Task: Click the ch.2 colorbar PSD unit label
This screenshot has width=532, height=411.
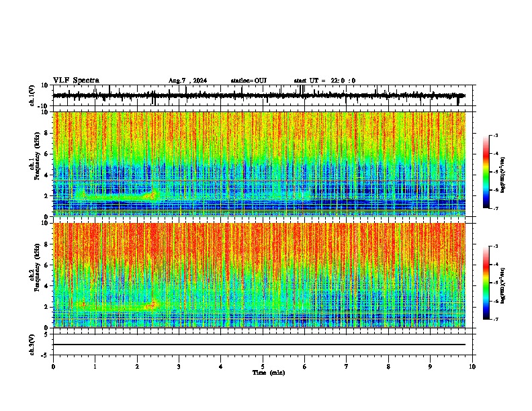Action: (x=502, y=285)
